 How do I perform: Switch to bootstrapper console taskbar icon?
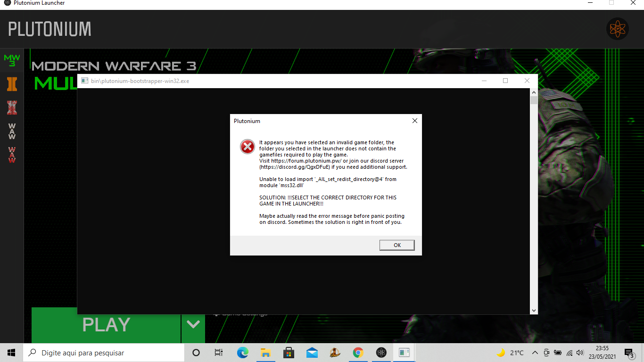(404, 353)
